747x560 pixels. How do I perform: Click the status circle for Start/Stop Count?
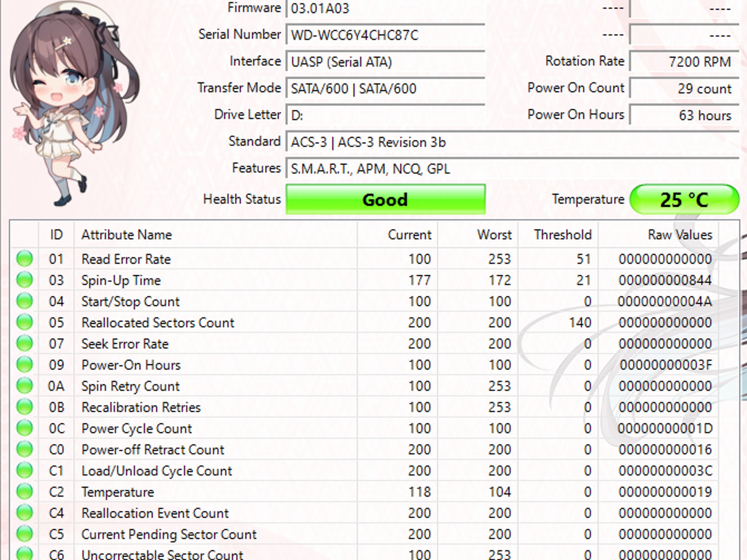[x=25, y=301]
